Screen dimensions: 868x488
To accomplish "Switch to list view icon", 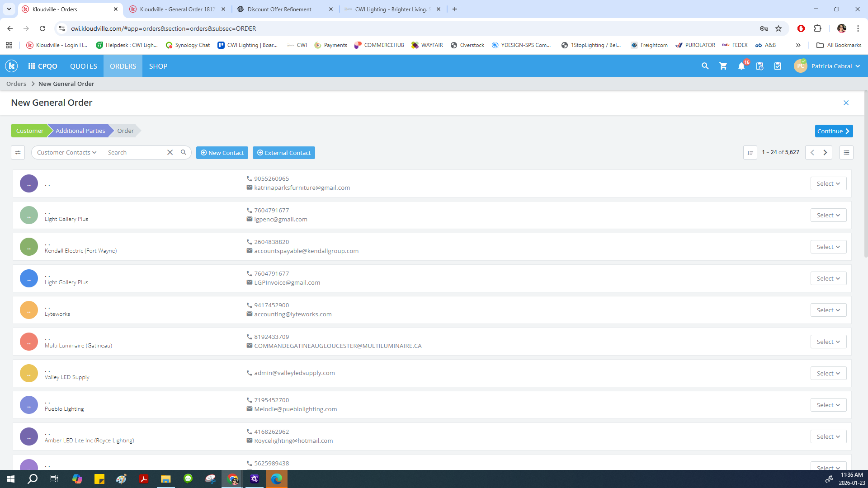I will click(x=846, y=153).
